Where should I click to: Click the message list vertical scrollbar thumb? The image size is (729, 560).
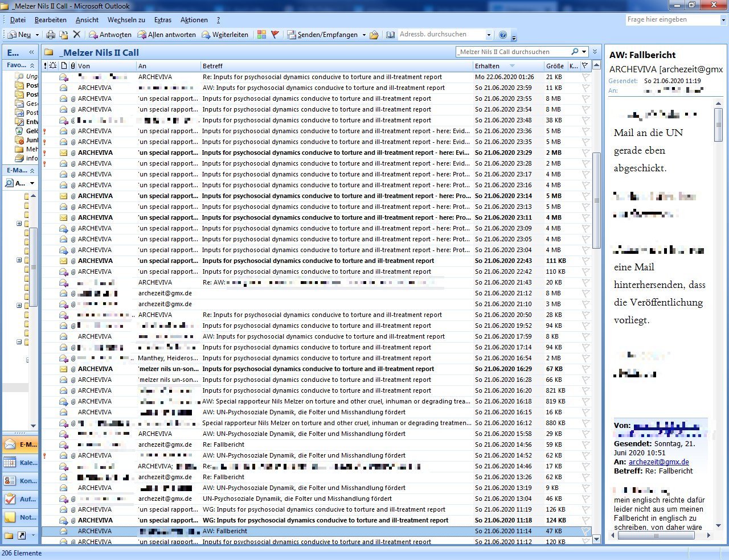pos(596,200)
